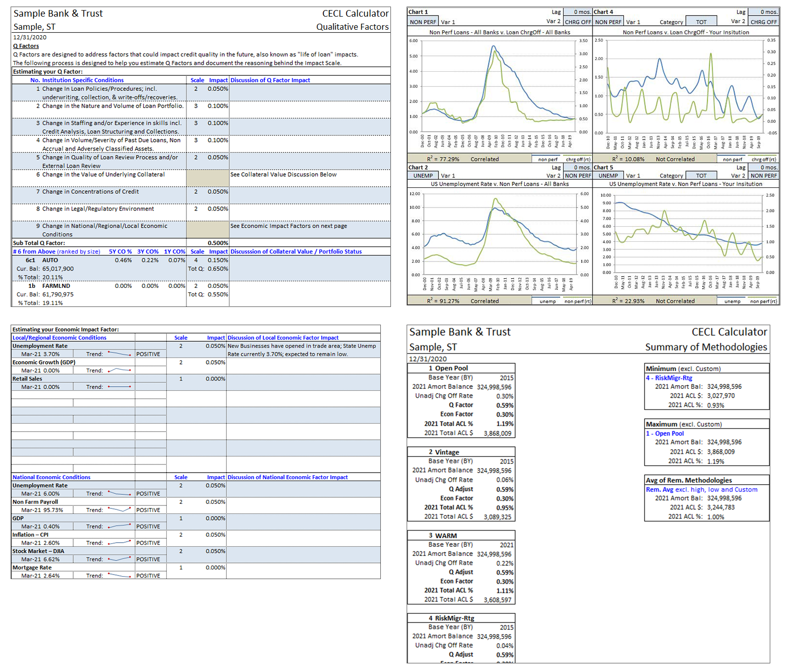Click Chart 1 chrg off legend swatch

[x=577, y=159]
